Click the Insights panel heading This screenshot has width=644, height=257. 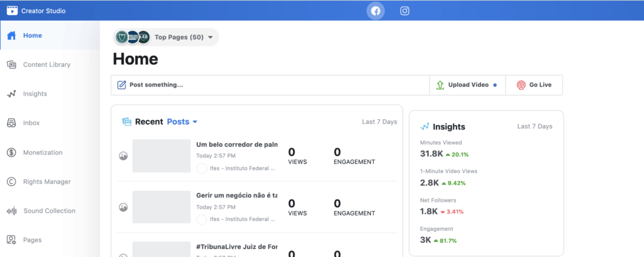coord(449,127)
